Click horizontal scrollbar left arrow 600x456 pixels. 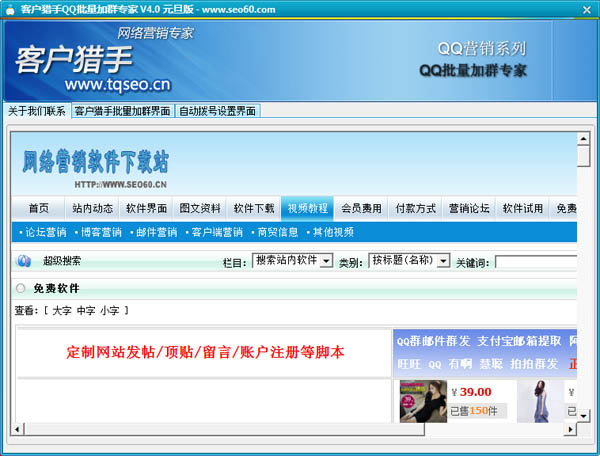(x=17, y=430)
